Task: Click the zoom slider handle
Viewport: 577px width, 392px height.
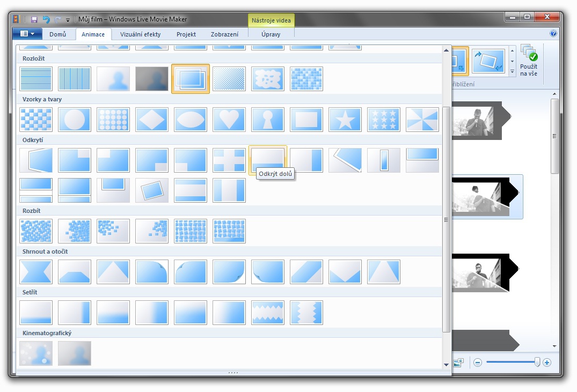Action: pos(537,362)
